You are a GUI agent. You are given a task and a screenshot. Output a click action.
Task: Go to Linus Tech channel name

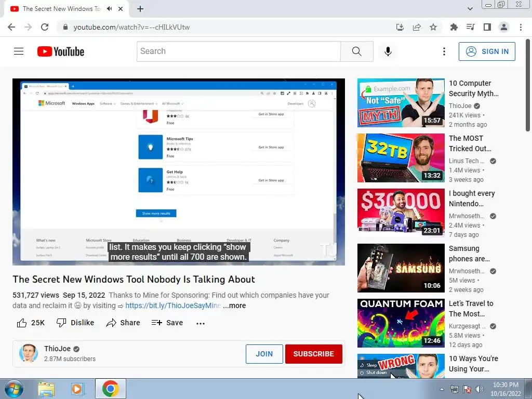[466, 161]
